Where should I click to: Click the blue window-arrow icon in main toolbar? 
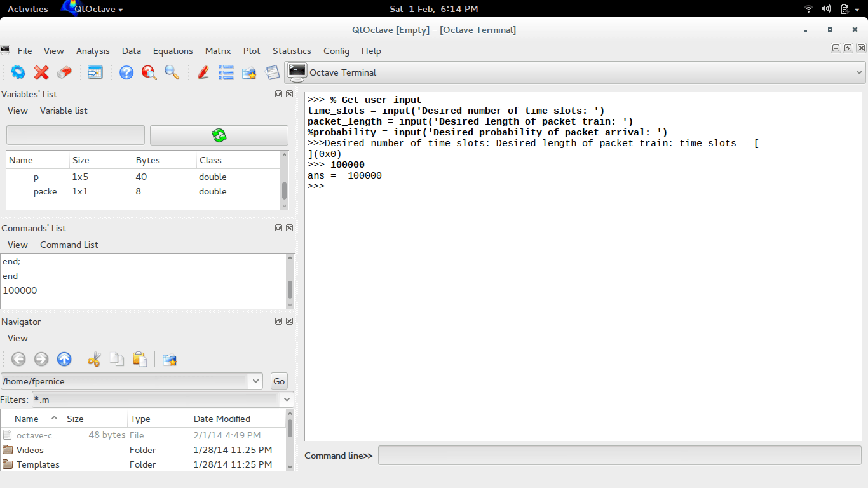[x=95, y=72]
